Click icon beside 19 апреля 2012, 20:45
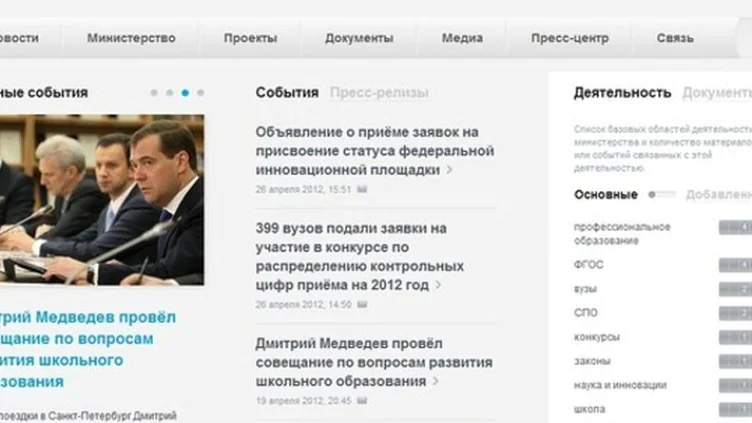The height and width of the screenshot is (423, 752). tap(363, 400)
